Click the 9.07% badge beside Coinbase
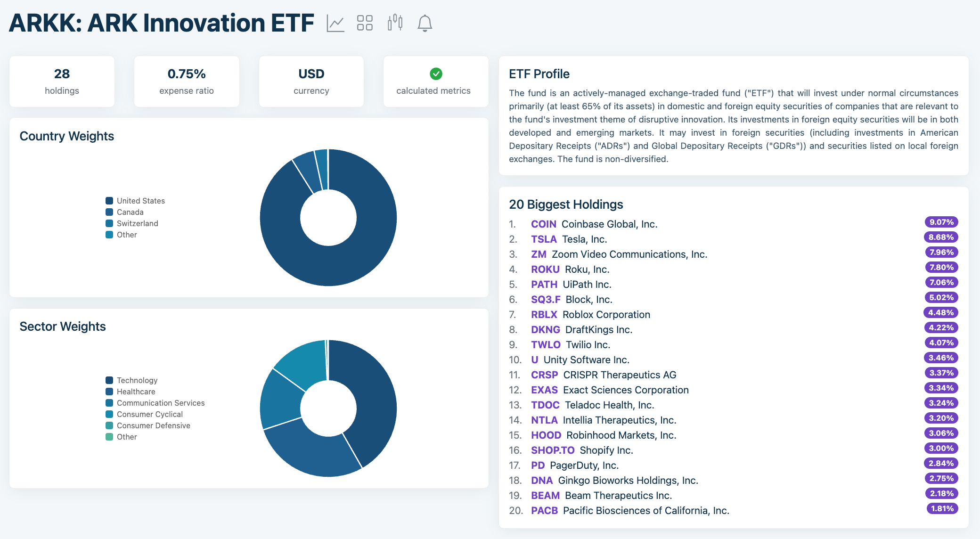This screenshot has height=539, width=980. click(x=942, y=222)
